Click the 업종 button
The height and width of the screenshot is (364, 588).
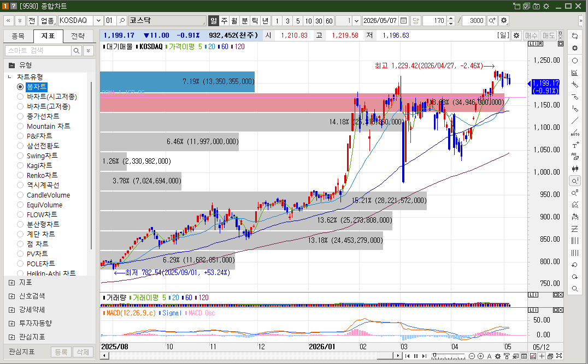point(47,21)
